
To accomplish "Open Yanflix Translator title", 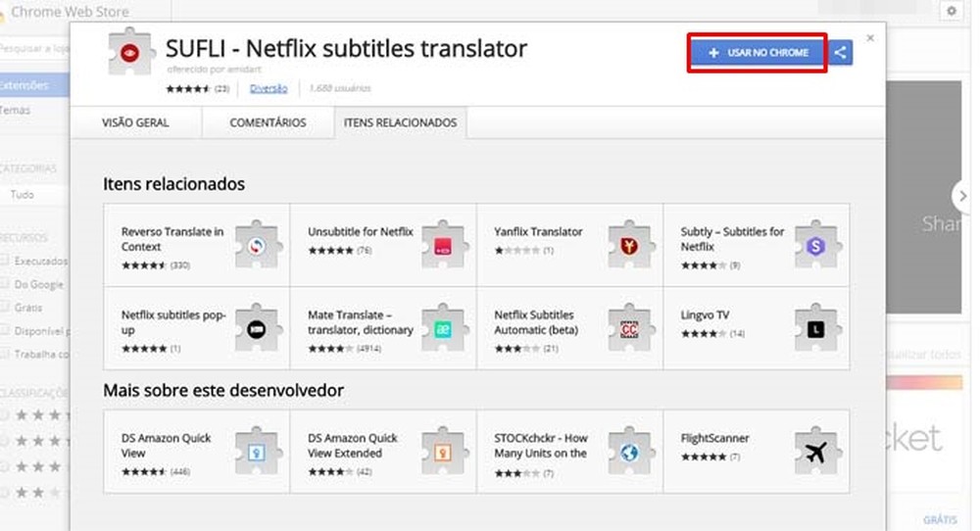I will [x=538, y=232].
